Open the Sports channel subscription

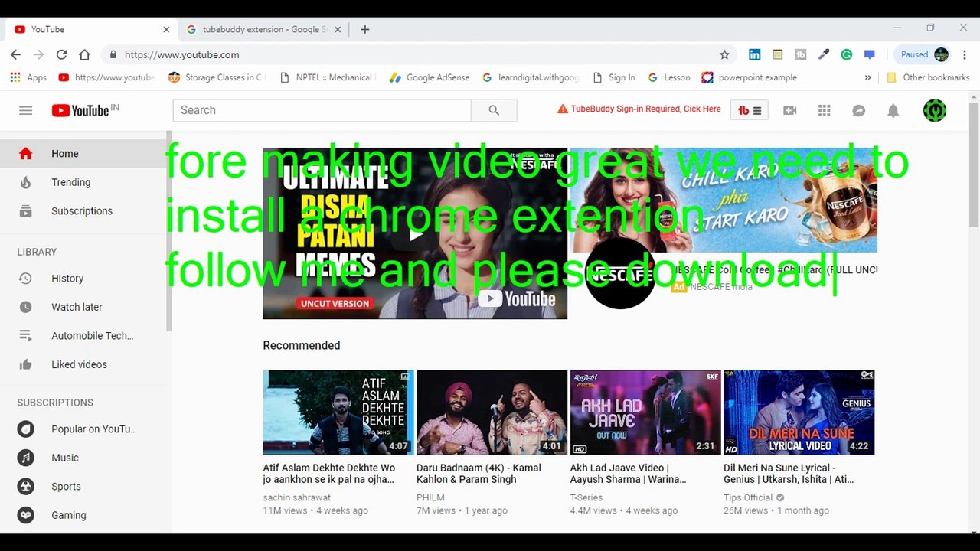click(83, 487)
